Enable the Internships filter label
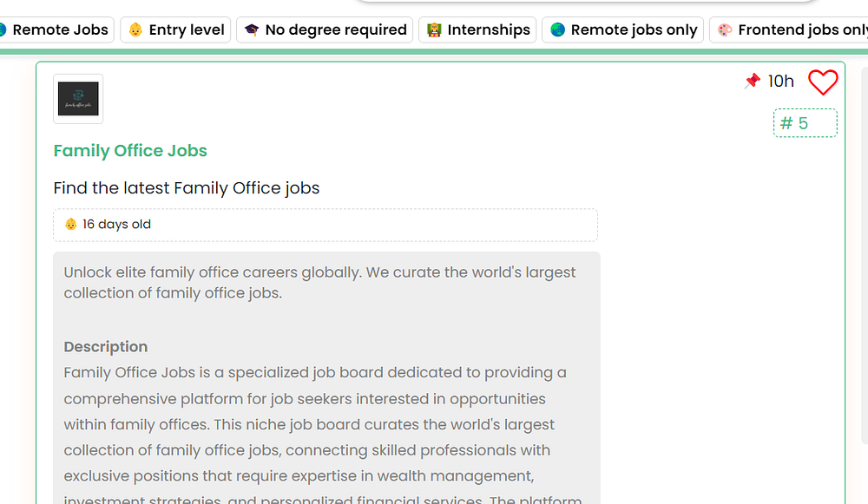868x504 pixels. pos(489,29)
